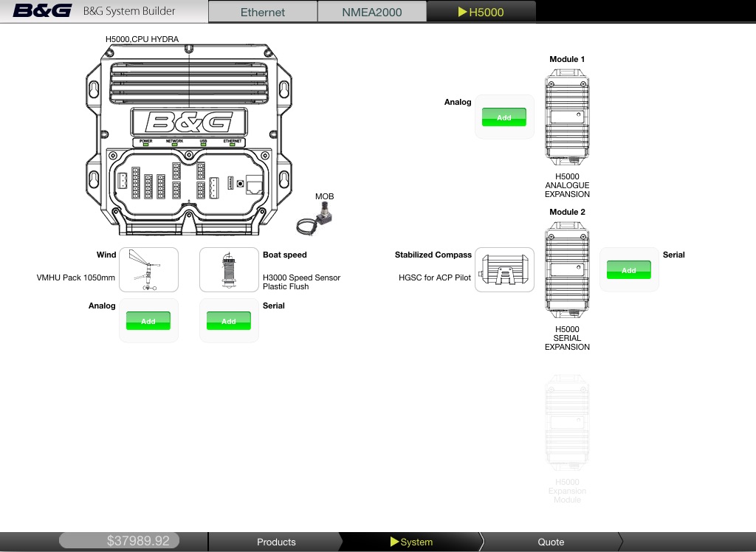Image resolution: width=756 pixels, height=552 pixels.
Task: Select the H5000 tab
Action: [x=481, y=12]
